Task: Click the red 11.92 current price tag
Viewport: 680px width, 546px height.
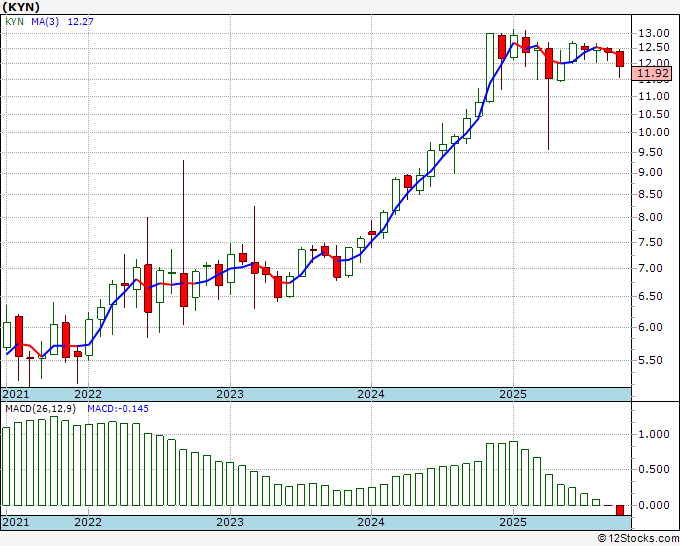Action: 652,73
